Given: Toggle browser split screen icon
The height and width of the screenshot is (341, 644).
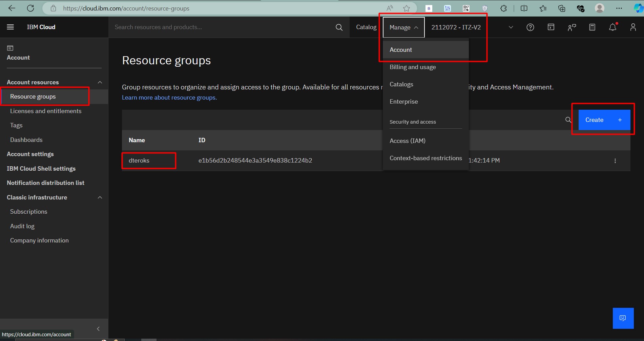Looking at the screenshot, I should click(524, 8).
